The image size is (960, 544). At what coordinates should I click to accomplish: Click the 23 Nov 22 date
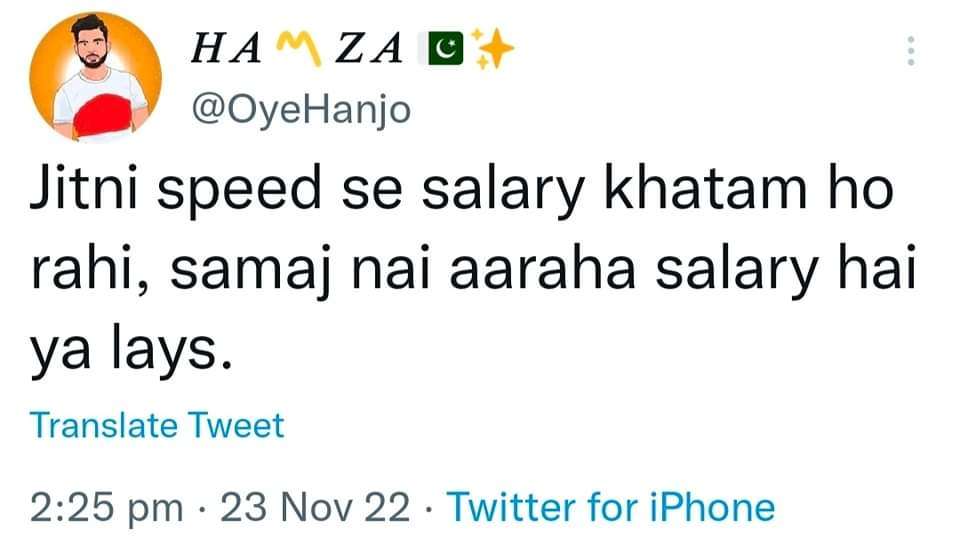tap(315, 507)
